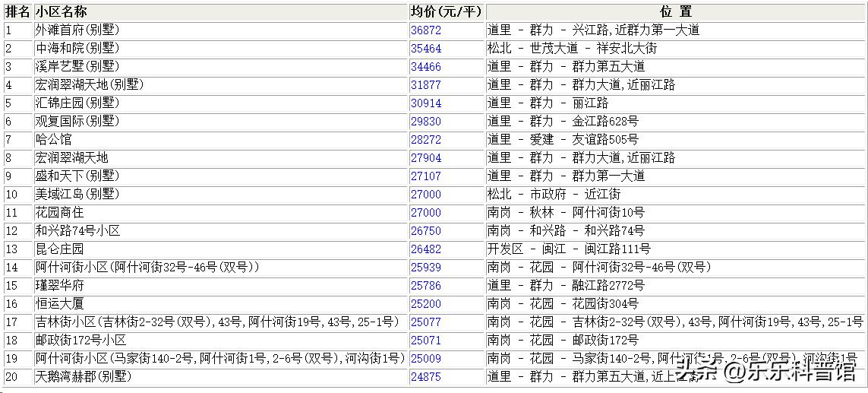The height and width of the screenshot is (393, 868).
Task: Select the 邮政街172号小区 name cell
Action: coord(221,341)
